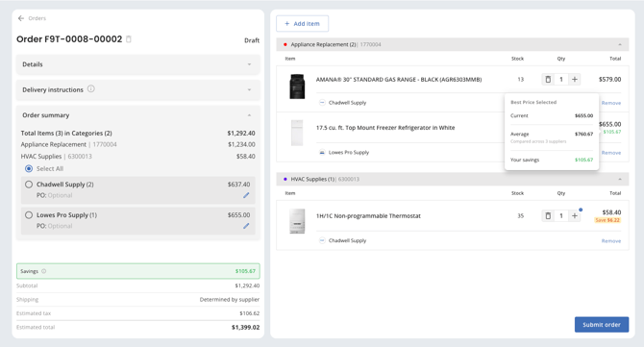The width and height of the screenshot is (644, 347).
Task: Click the $105.67 savings under refrigerator total
Action: pyautogui.click(x=612, y=132)
